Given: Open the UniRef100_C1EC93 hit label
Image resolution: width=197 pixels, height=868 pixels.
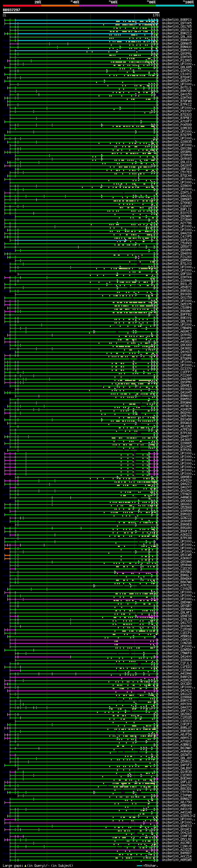Looking at the screenshot, I should [x=176, y=568].
